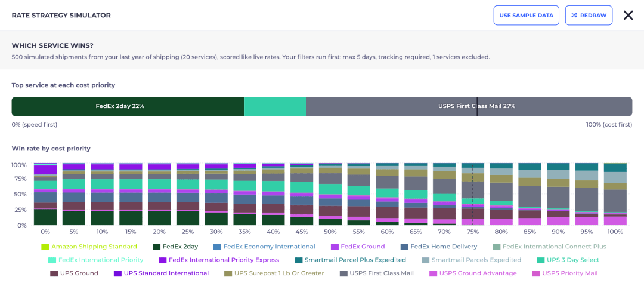Image resolution: width=644 pixels, height=292 pixels.
Task: Click the stacked column above 40% cost priority
Action: (273, 194)
